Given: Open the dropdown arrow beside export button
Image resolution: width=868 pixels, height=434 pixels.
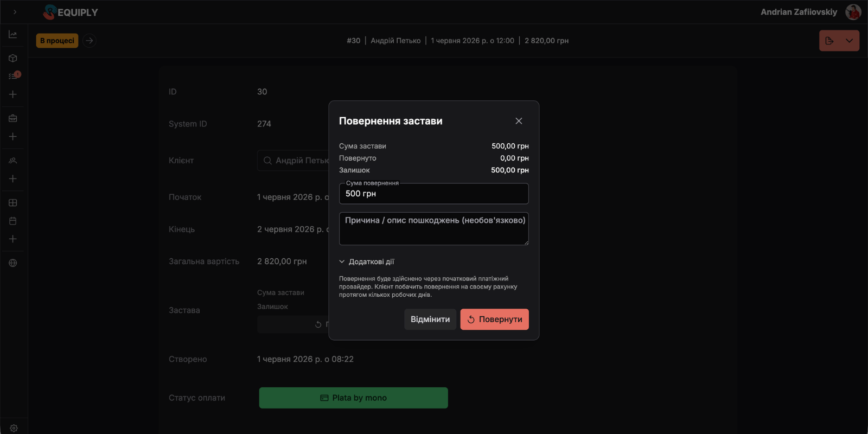Looking at the screenshot, I should [850, 41].
